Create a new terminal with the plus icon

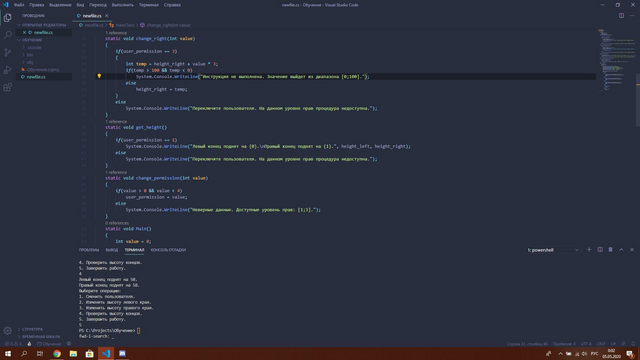coord(589,249)
